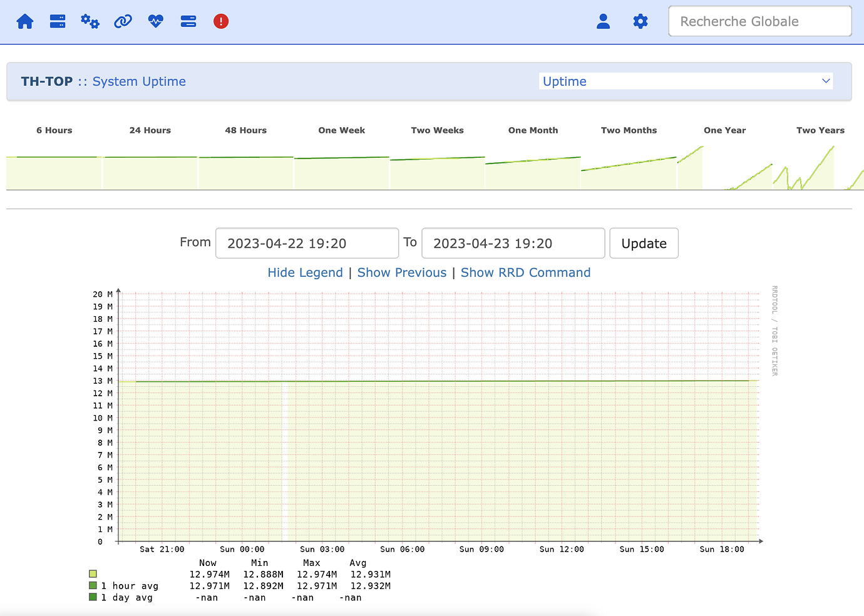Click the Recherche Globale search field

(759, 21)
